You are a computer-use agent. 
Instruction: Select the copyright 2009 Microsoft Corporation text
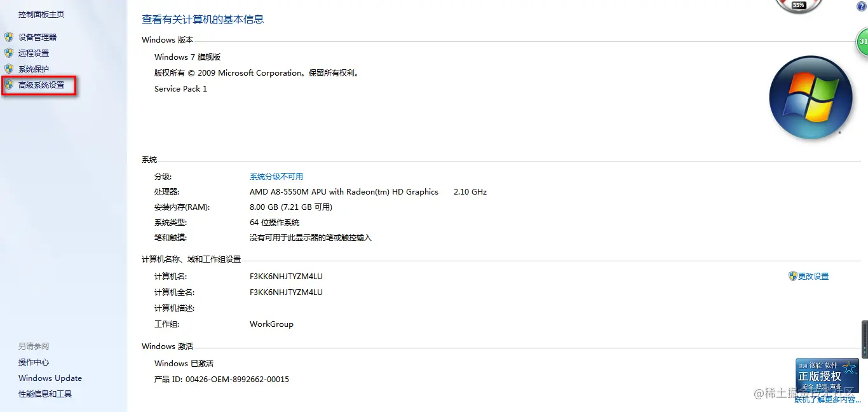[x=257, y=72]
